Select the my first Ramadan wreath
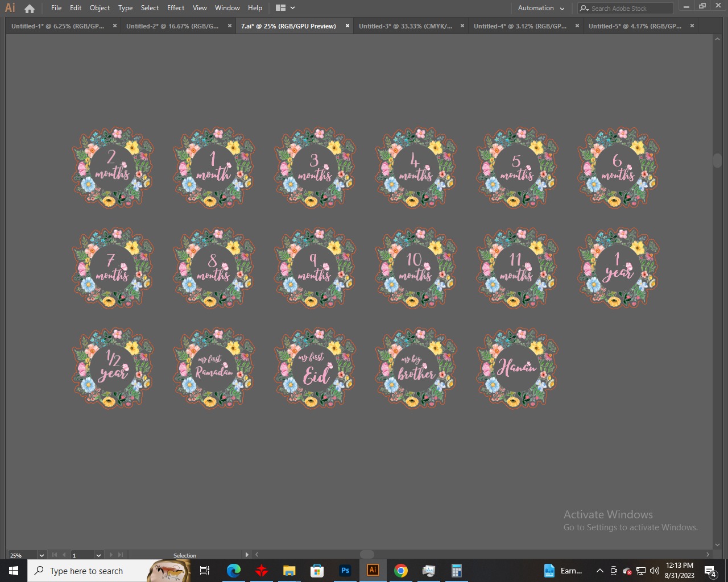 (x=214, y=368)
